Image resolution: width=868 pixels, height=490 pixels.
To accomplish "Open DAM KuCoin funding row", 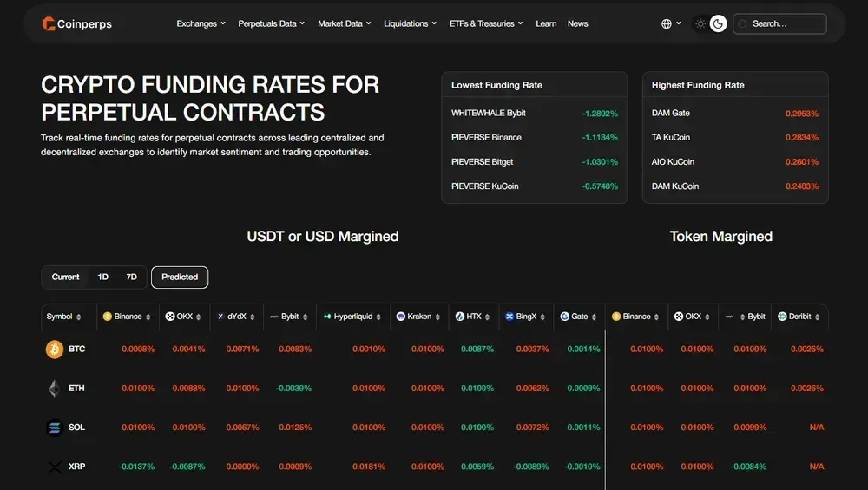I will coord(734,186).
